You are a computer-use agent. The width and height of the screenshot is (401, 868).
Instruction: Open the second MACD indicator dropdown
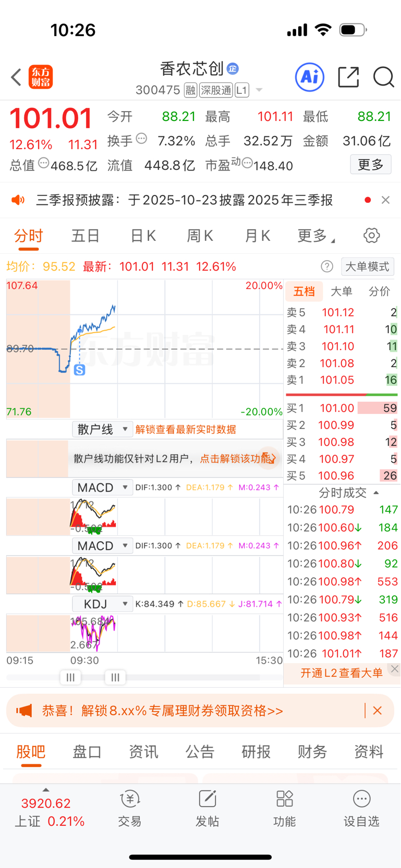click(x=102, y=546)
